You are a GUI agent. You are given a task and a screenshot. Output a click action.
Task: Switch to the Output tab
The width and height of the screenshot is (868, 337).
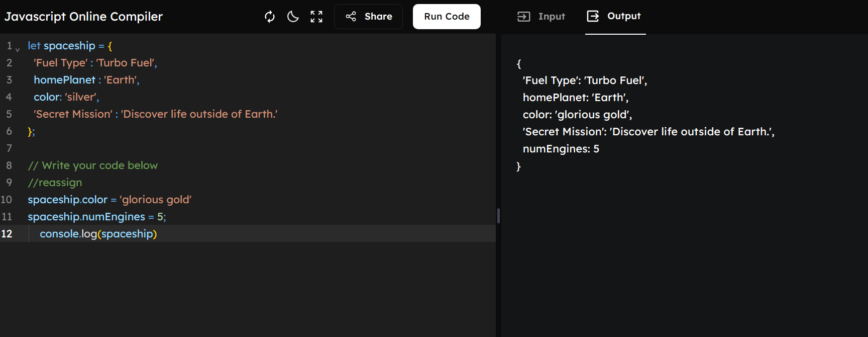pyautogui.click(x=614, y=17)
